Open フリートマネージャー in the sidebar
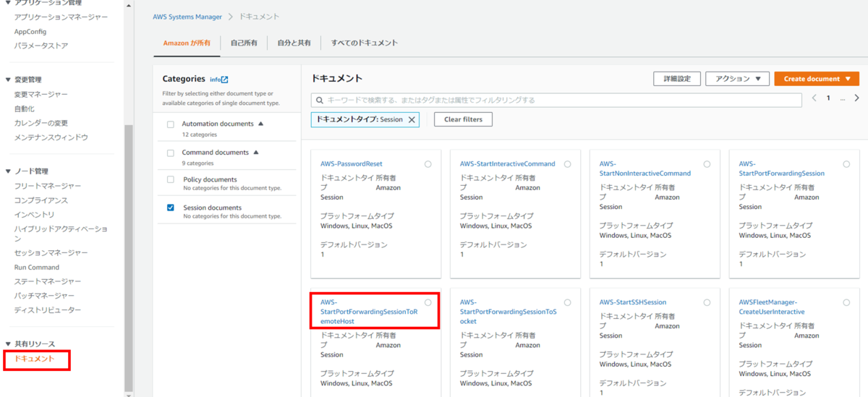Screen dimensions: 868x397 point(48,186)
